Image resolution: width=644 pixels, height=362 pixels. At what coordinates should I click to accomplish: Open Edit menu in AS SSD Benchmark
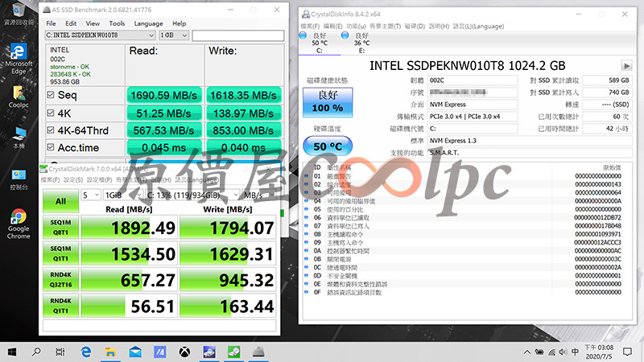tap(71, 23)
